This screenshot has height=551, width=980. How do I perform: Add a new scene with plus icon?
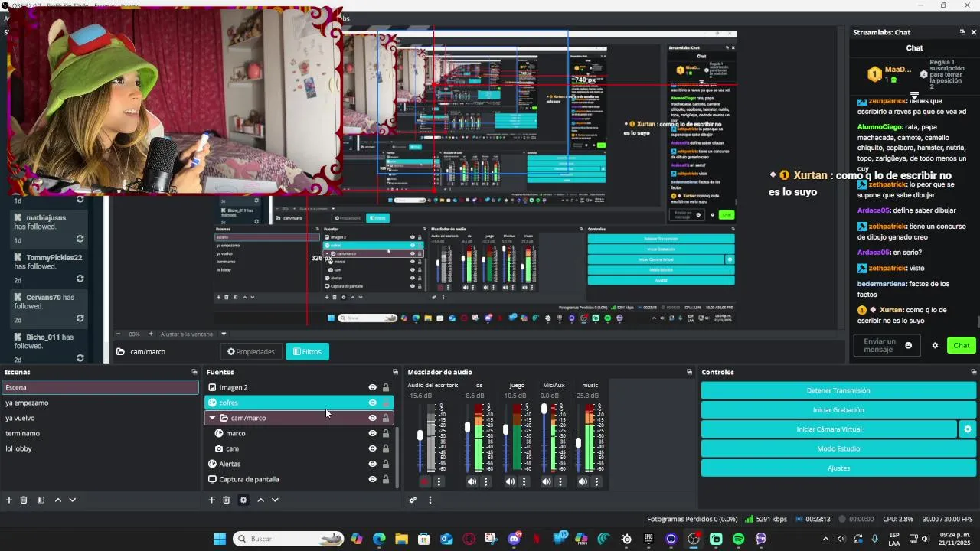pyautogui.click(x=9, y=500)
